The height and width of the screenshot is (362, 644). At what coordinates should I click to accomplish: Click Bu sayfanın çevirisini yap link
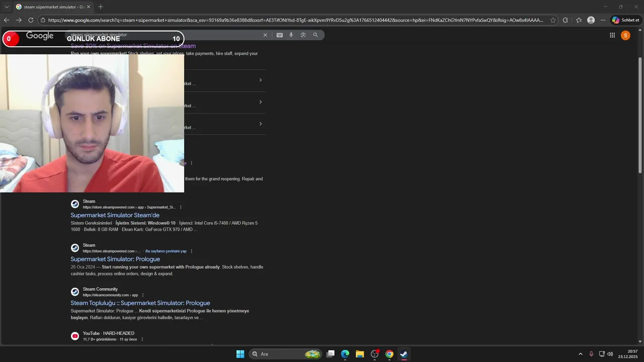pos(166,251)
